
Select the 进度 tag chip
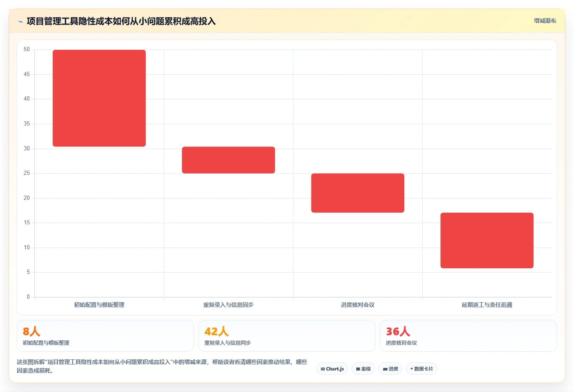(390, 369)
